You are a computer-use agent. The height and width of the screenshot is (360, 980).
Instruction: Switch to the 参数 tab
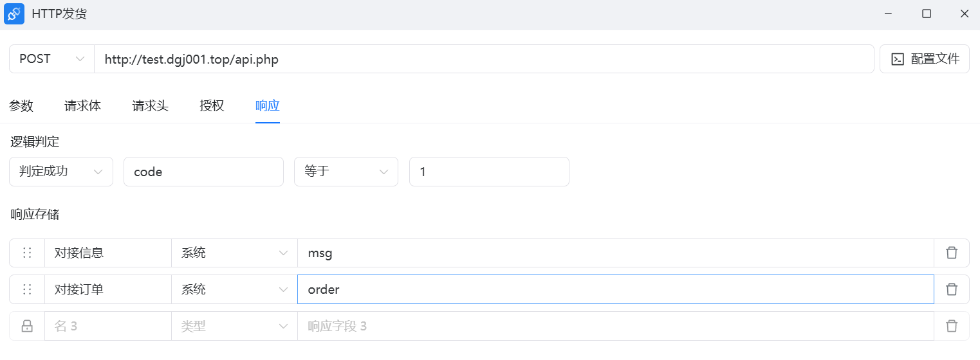pyautogui.click(x=21, y=106)
